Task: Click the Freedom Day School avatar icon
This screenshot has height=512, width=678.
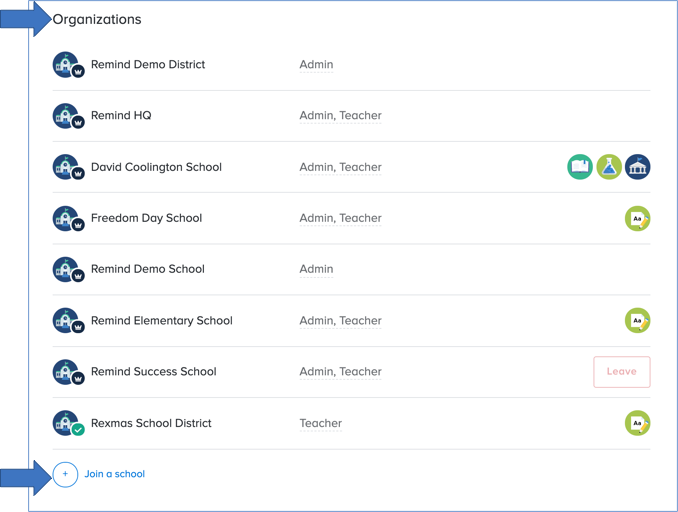Action: coord(68,218)
